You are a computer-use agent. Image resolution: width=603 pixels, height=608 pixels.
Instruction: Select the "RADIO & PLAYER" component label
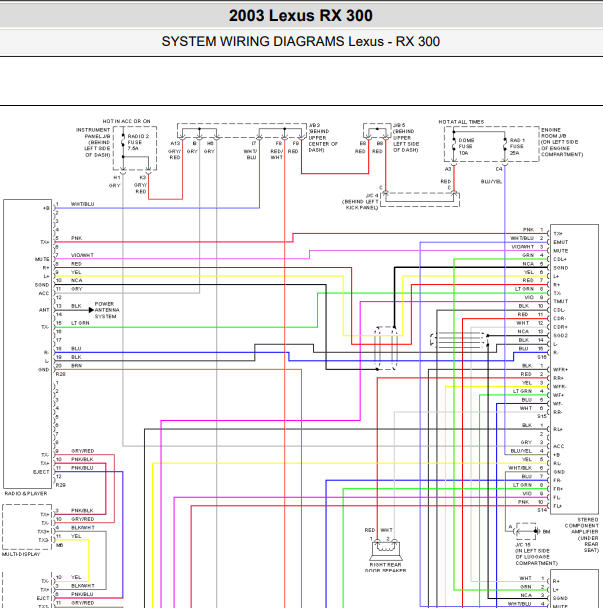[26, 493]
